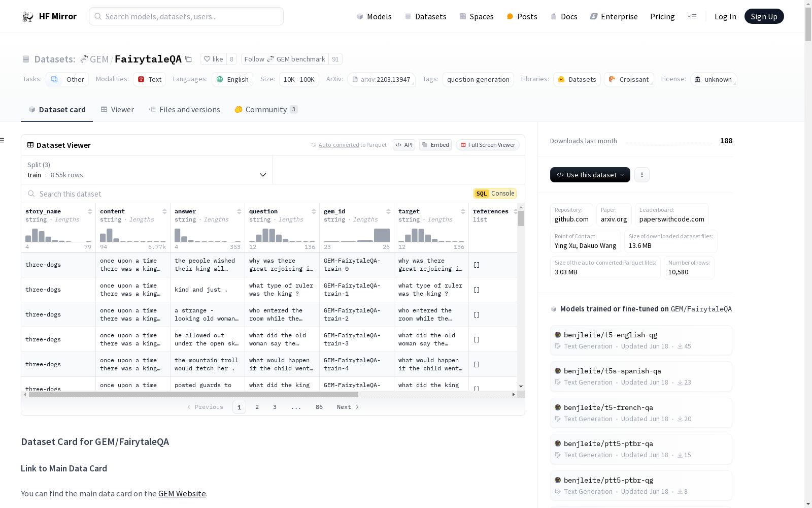The image size is (812, 508).
Task: Click the question-generation tag
Action: (x=478, y=79)
